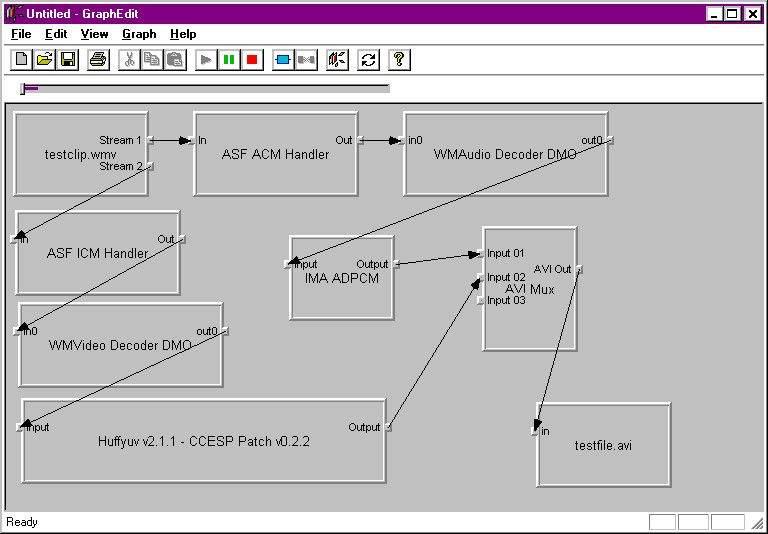The height and width of the screenshot is (534, 768).
Task: Click the testfile.avi file writer node
Action: tap(603, 460)
